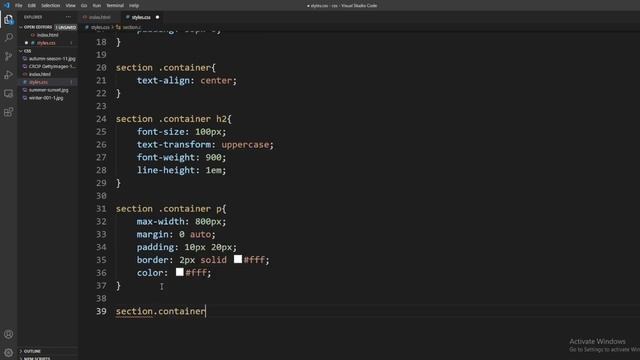Open the Help menu
640x360 pixels.
coord(134,6)
